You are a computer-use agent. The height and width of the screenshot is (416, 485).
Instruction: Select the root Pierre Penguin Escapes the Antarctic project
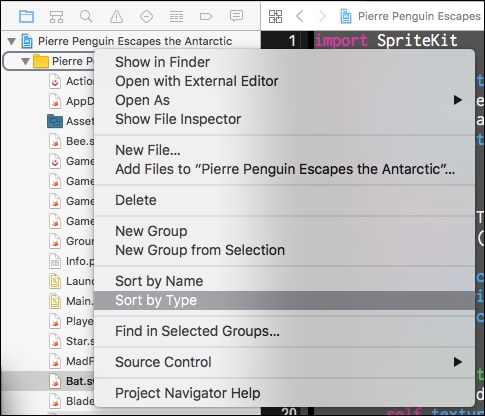(135, 41)
